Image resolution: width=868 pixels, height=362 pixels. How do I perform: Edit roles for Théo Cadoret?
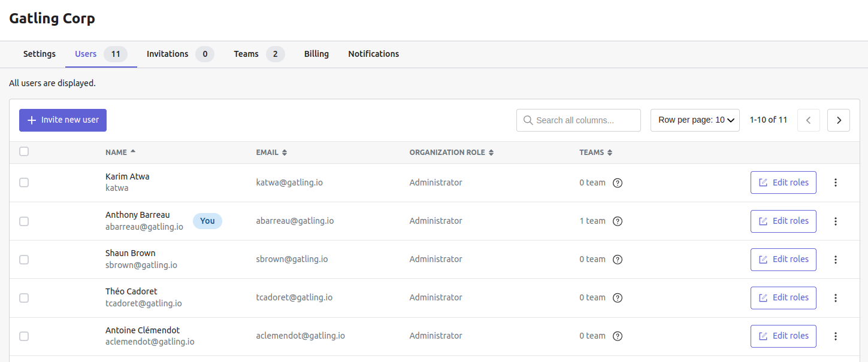pos(783,297)
